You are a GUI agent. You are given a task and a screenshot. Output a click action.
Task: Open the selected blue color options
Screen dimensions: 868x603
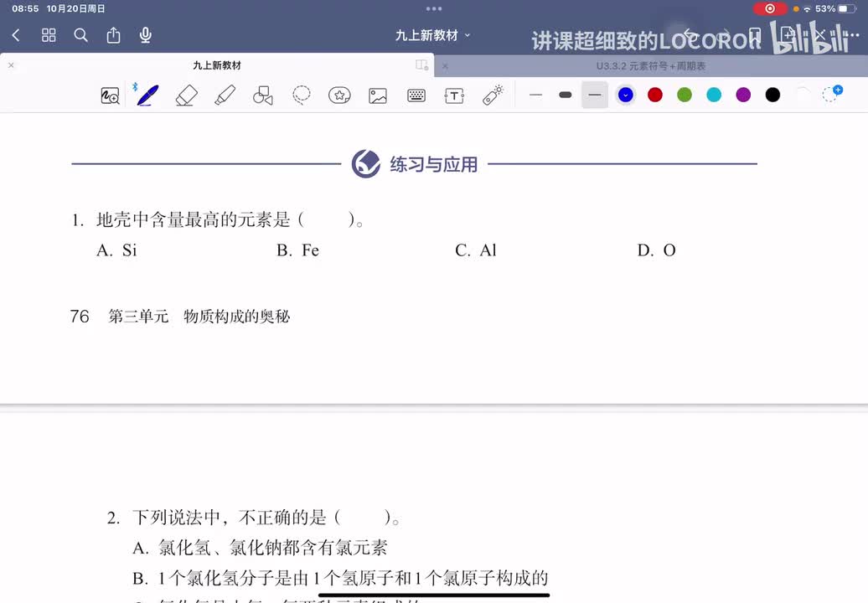click(x=626, y=95)
